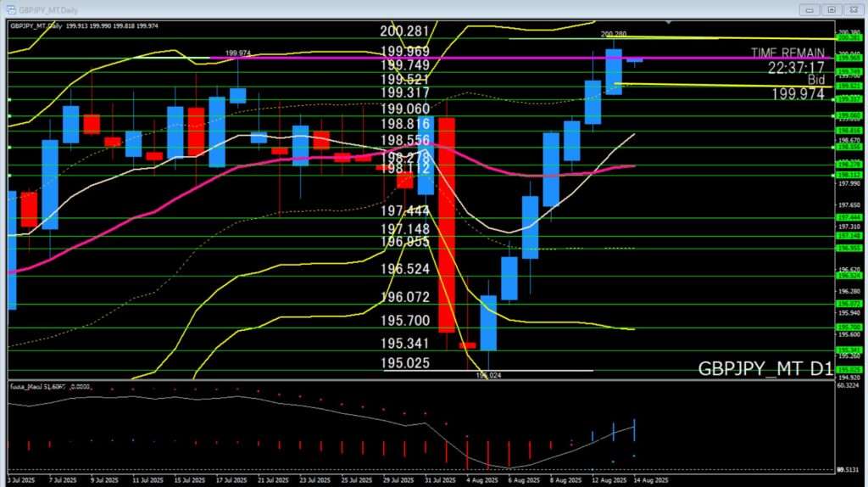The width and height of the screenshot is (868, 487).
Task: Click the '195.341' price level label
Action: click(404, 344)
